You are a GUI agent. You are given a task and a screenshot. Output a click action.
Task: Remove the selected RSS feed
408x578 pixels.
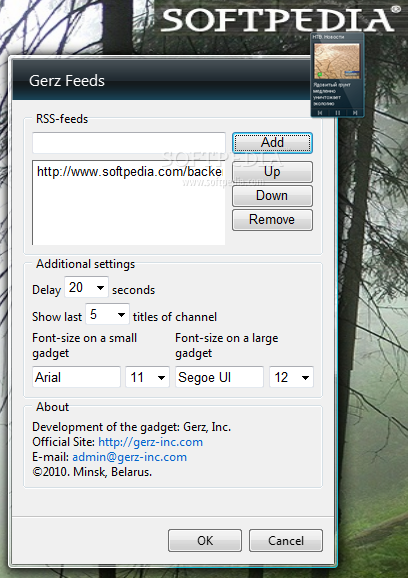point(272,220)
